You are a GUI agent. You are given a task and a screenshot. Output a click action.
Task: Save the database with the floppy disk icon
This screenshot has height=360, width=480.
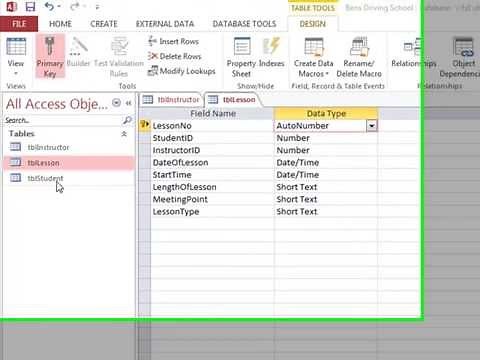click(30, 7)
